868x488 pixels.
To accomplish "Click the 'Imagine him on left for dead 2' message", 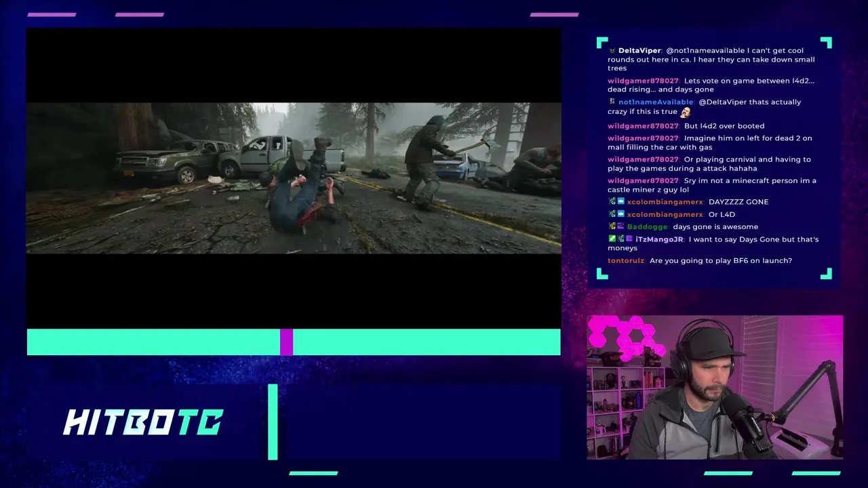I will click(709, 142).
